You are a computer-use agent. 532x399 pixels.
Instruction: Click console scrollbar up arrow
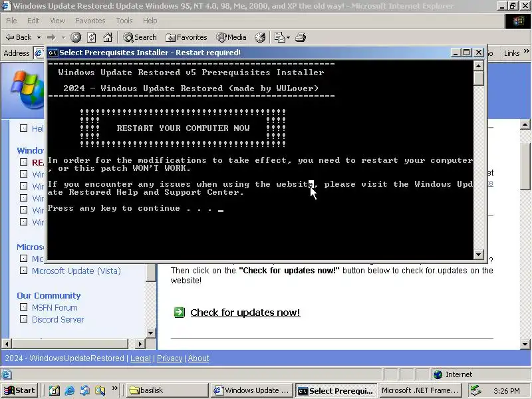tap(478, 65)
